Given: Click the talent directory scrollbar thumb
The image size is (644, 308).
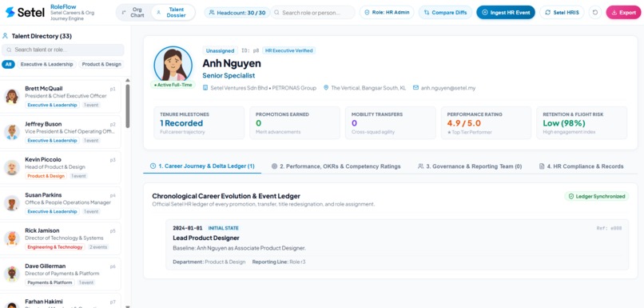Looking at the screenshot, I should tap(128, 106).
